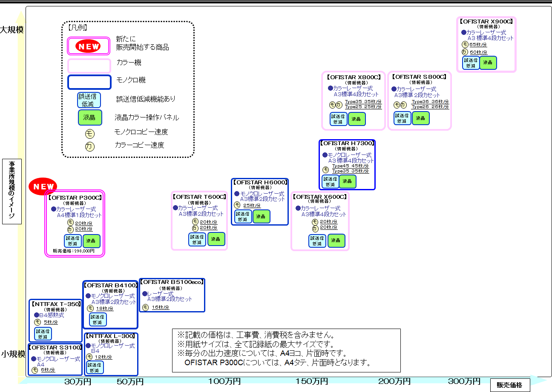Click the 液晶 badge in OFISTAR X900C card
Image resolution: width=552 pixels, height=392 pixels.
488,63
